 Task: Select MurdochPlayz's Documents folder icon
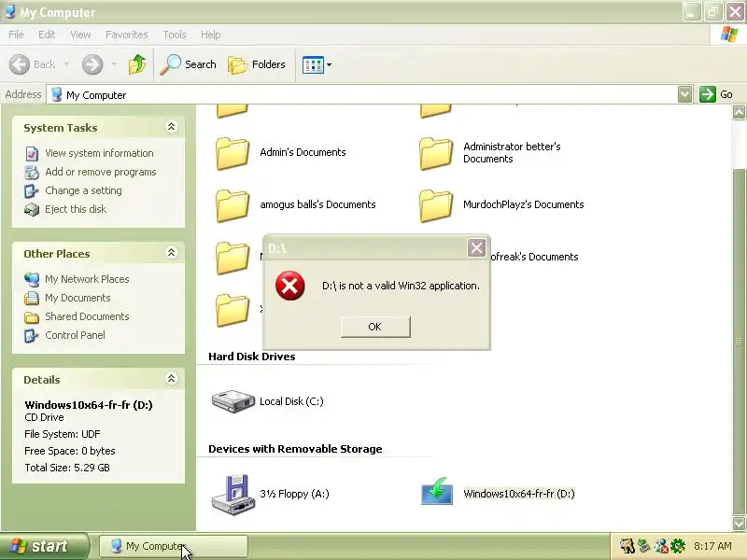click(x=435, y=205)
